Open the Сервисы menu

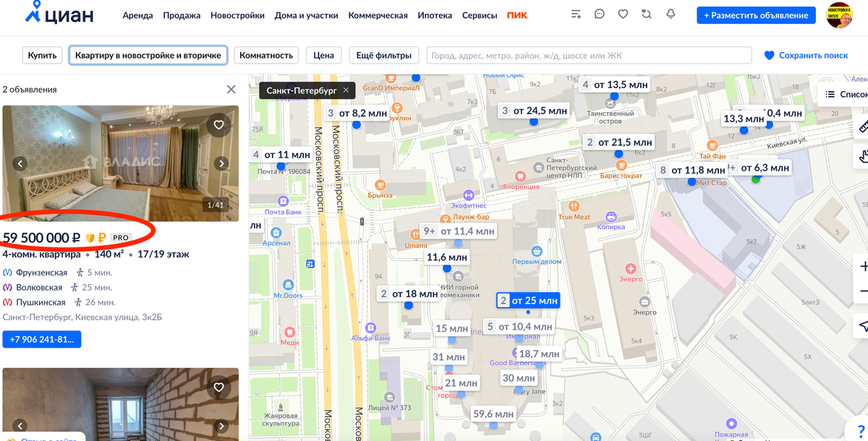click(x=480, y=15)
